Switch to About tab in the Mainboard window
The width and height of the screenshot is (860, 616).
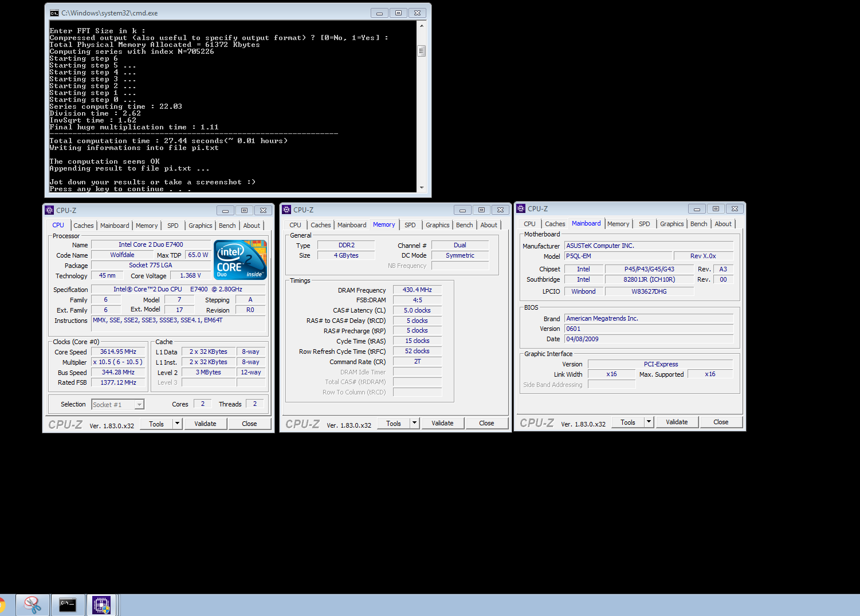(723, 224)
